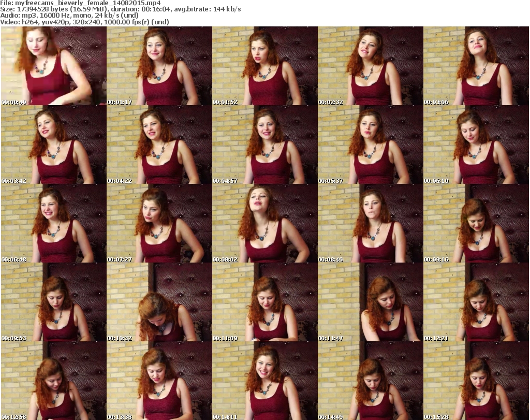Image resolution: width=530 pixels, height=420 pixels.
Task: Click the thumbnail stamped 00:00:40
Action: tap(54, 66)
